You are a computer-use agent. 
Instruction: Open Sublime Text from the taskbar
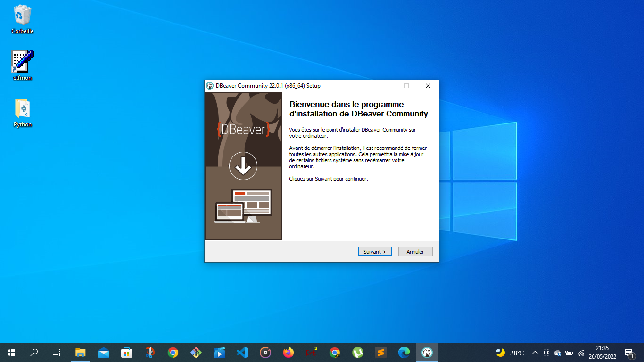pos(381,353)
